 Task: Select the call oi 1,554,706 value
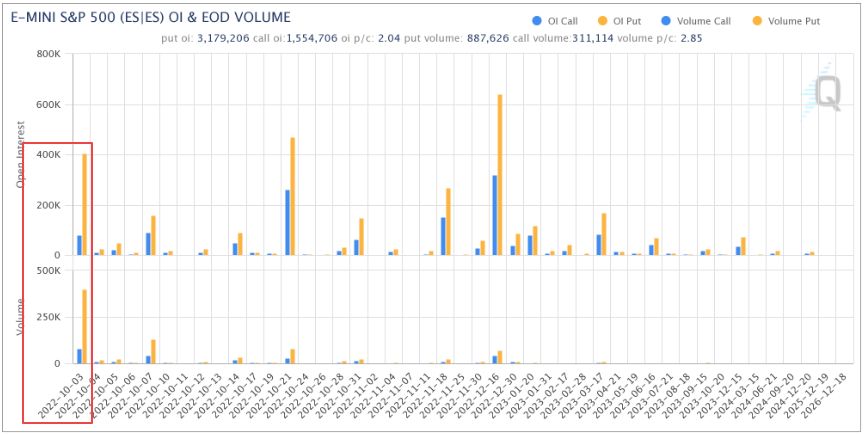click(312, 39)
